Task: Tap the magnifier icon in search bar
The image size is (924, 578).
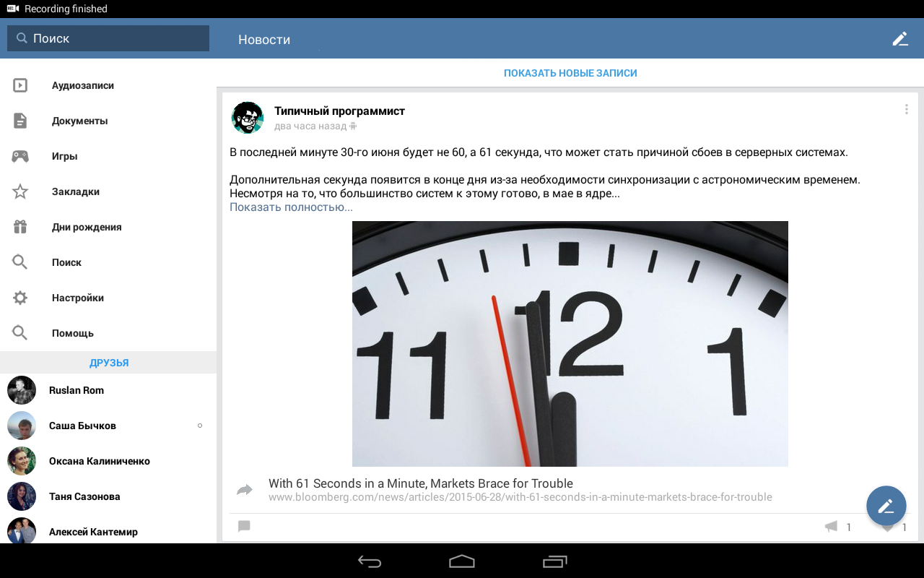Action: pos(22,38)
